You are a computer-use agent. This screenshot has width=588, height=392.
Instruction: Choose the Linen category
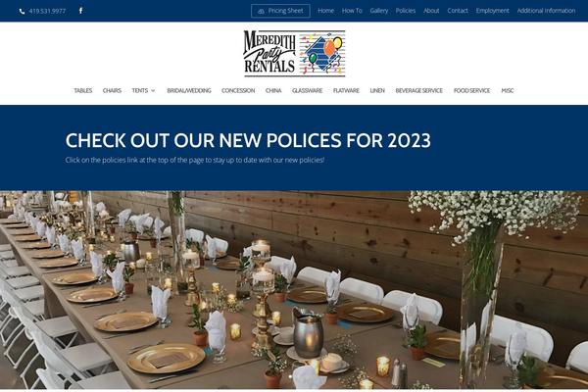tap(377, 90)
